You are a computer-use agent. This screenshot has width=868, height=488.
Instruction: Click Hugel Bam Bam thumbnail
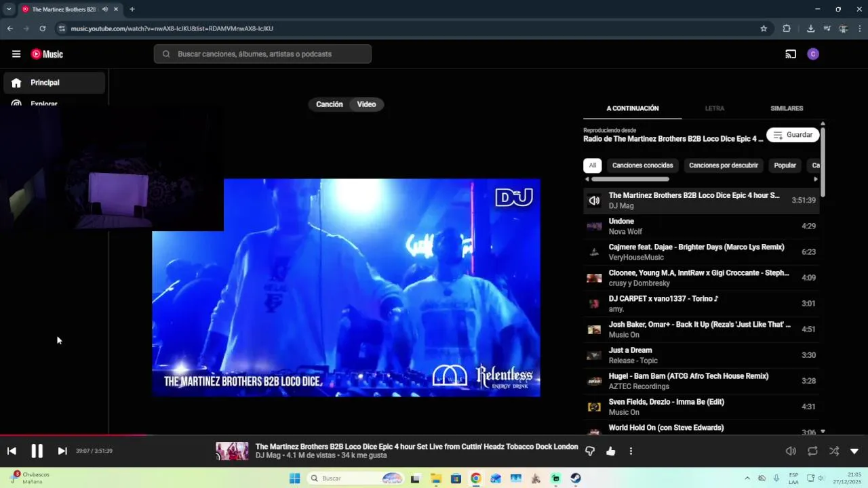click(594, 381)
